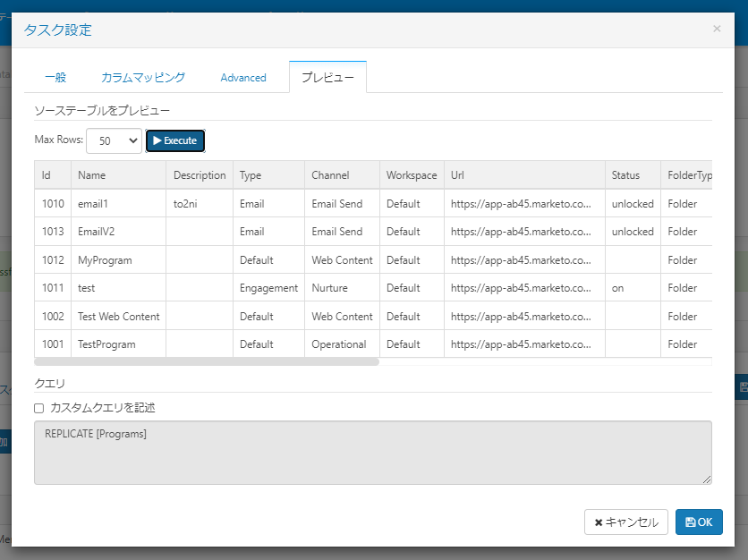Image resolution: width=748 pixels, height=560 pixels.
Task: Select the Test Web Content name cell
Action: [x=119, y=317]
